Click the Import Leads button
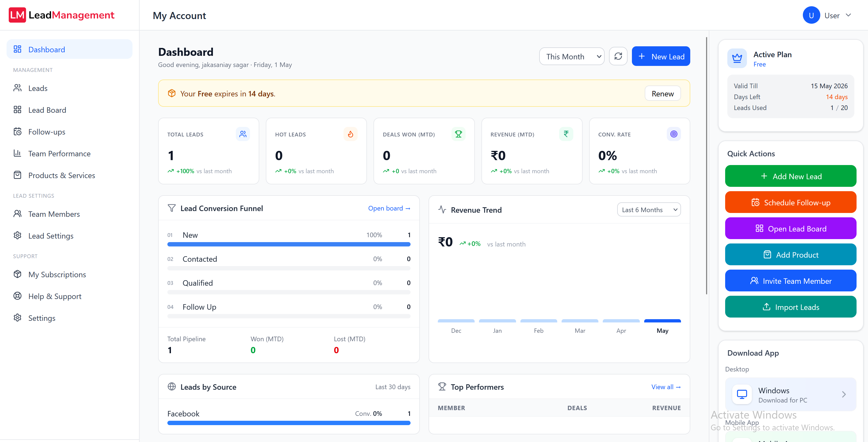 pyautogui.click(x=791, y=307)
